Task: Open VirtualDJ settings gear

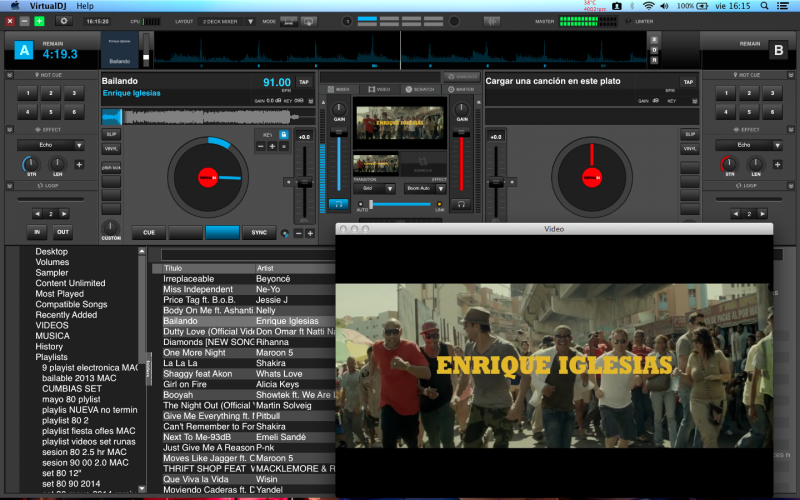Action: [x=64, y=21]
